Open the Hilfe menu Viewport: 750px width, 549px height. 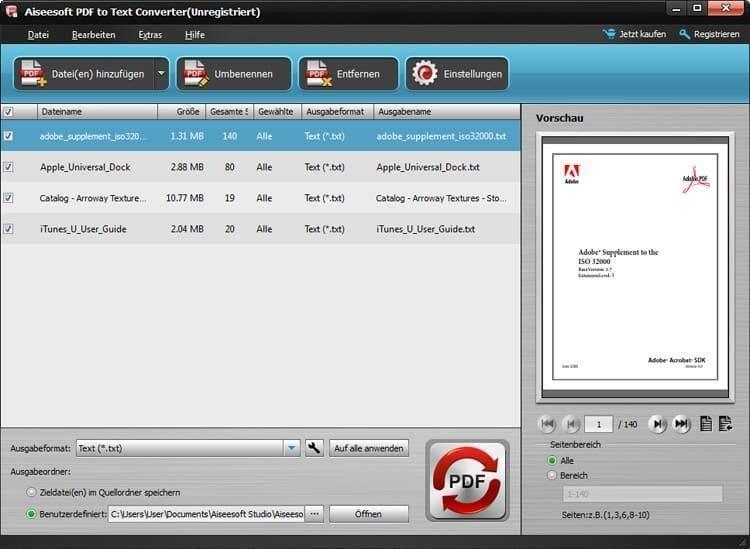tap(195, 34)
